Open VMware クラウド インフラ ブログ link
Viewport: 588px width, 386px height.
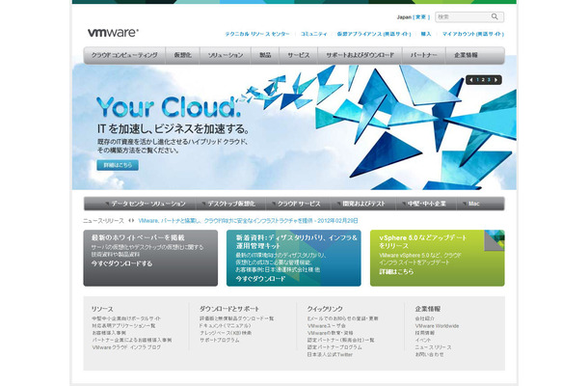pos(126,347)
